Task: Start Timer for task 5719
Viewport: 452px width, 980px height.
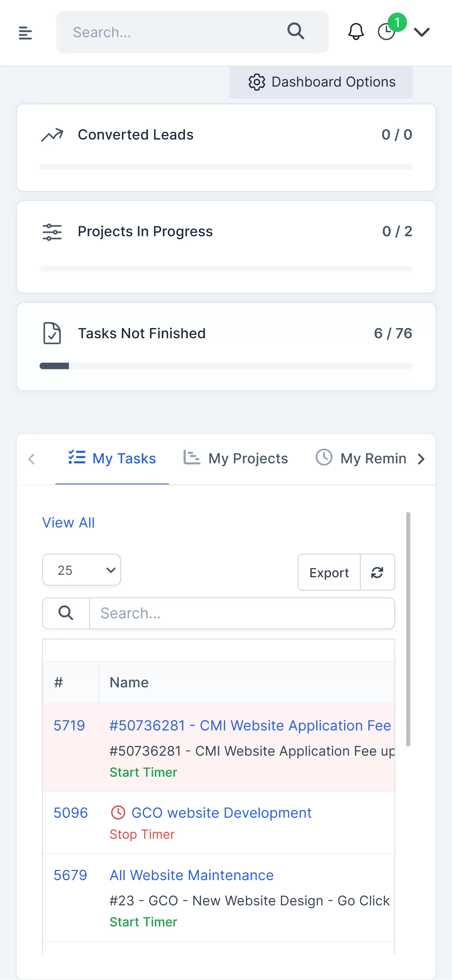Action: [x=143, y=772]
